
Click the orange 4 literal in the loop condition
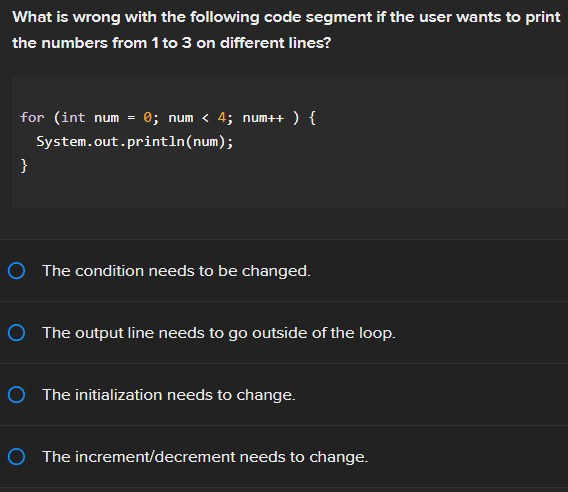point(222,117)
